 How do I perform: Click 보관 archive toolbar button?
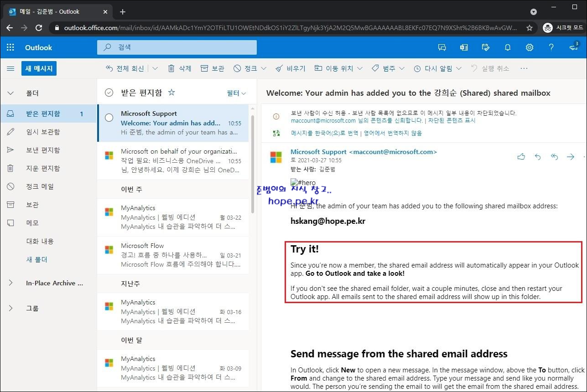coord(213,68)
